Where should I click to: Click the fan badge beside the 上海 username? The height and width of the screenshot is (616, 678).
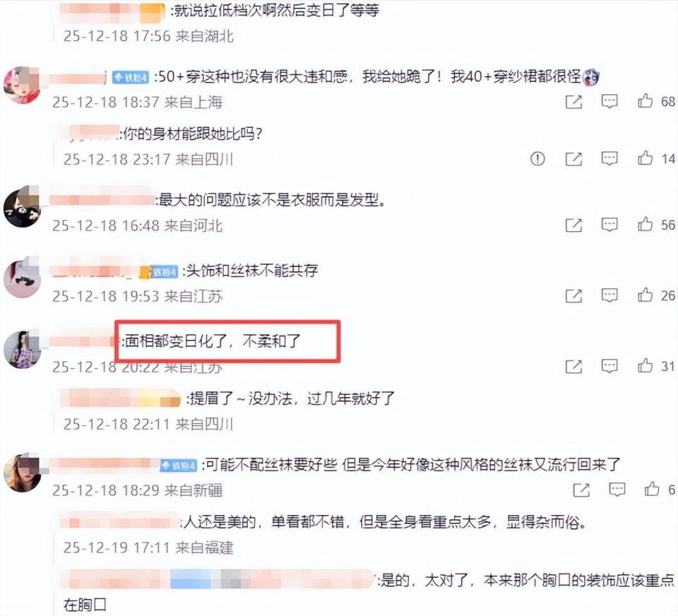tap(130, 78)
